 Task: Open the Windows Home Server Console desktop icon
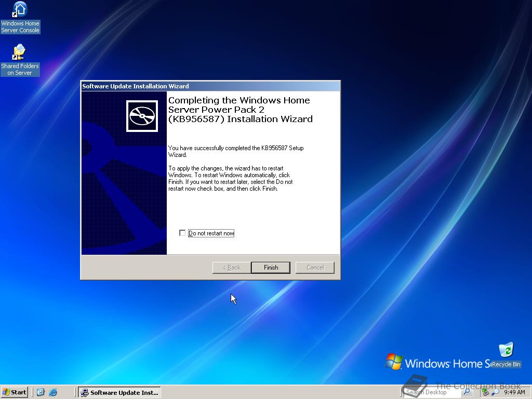(x=20, y=17)
